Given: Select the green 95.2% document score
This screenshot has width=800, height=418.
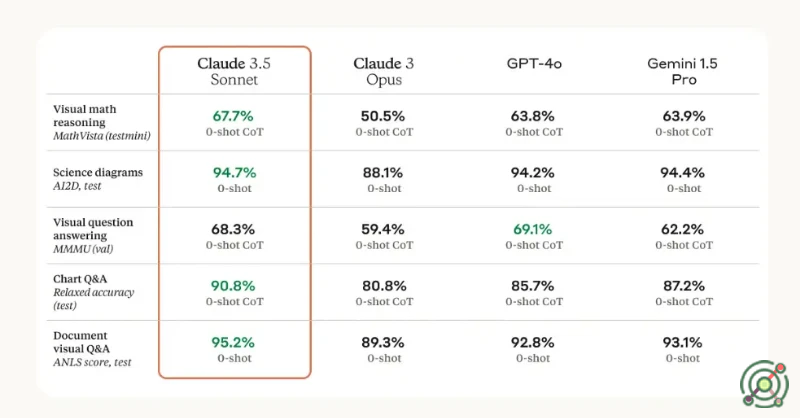Looking at the screenshot, I should point(234,342).
